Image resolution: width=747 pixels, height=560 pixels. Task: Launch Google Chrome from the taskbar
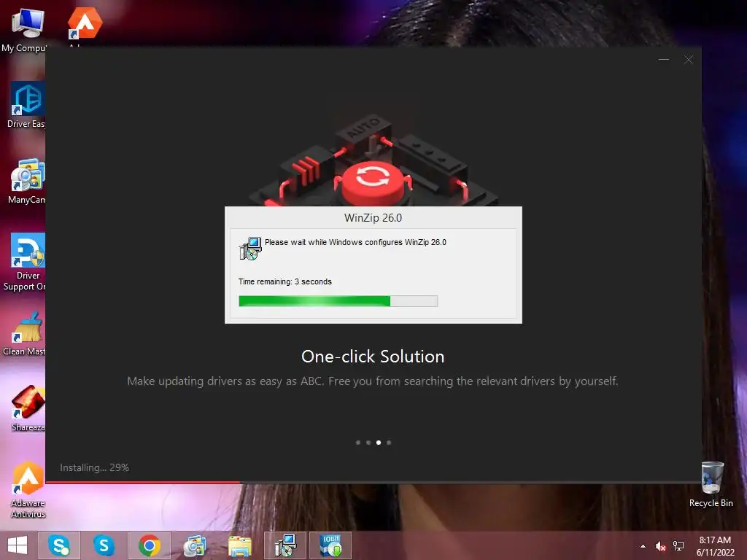[x=149, y=545]
